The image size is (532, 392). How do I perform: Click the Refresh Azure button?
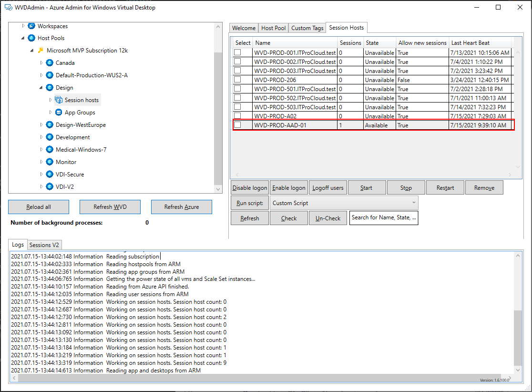tap(182, 207)
